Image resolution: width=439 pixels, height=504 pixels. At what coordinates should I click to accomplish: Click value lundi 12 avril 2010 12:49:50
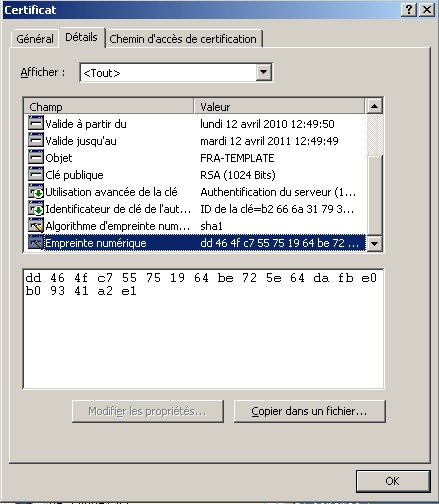coord(267,124)
